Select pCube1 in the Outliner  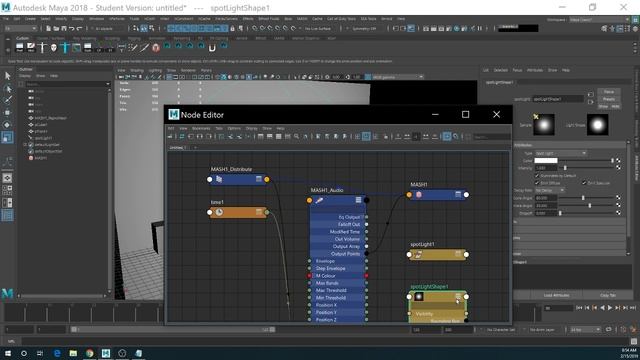click(x=41, y=125)
